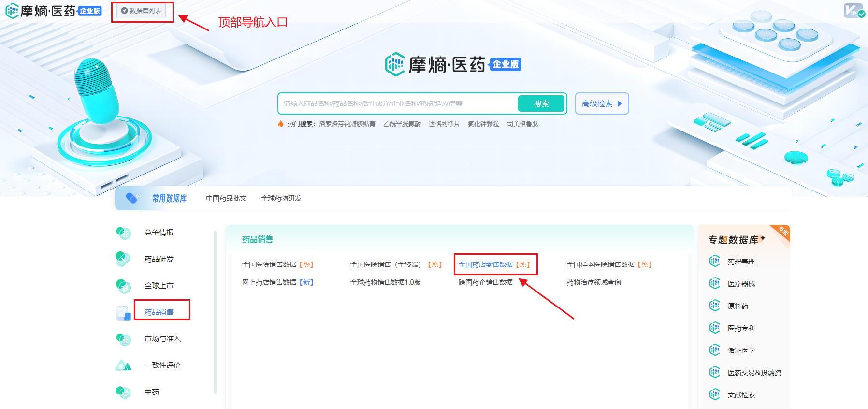Click the 中药 category icon

pyautogui.click(x=123, y=392)
